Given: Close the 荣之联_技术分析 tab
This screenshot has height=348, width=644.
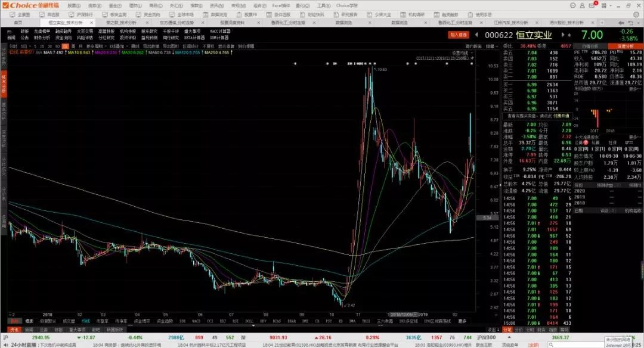Looking at the screenshot, I should (147, 23).
